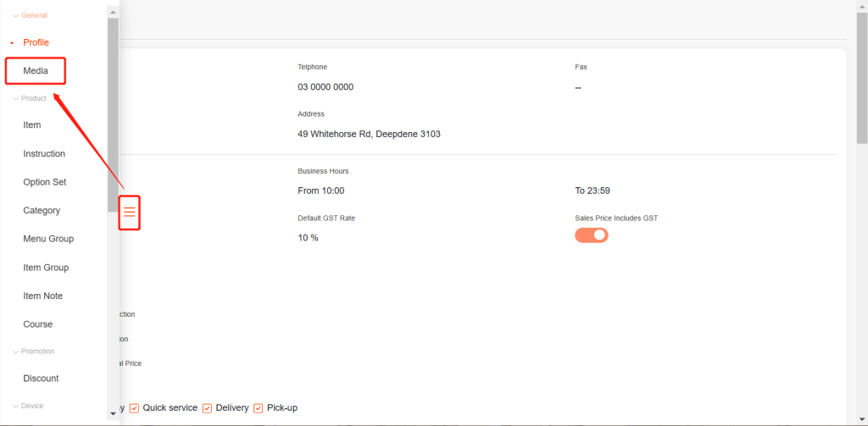Uncheck the Delivery checkbox
This screenshot has height=426, width=868.
[x=207, y=408]
